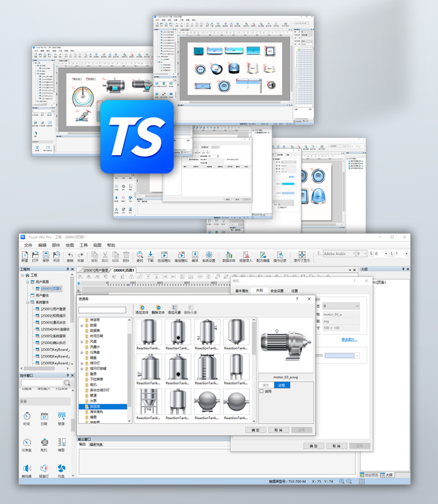Open the font size 9 dropdown

pos(365,253)
